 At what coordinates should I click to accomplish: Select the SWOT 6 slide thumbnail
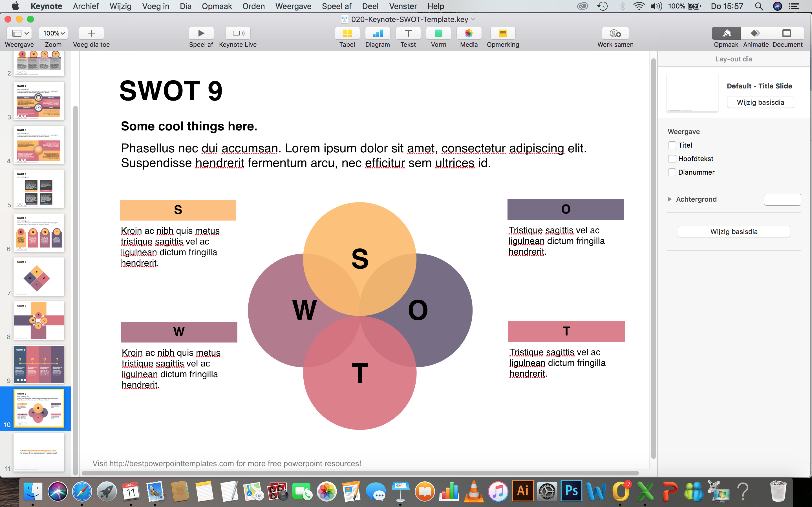(x=39, y=277)
